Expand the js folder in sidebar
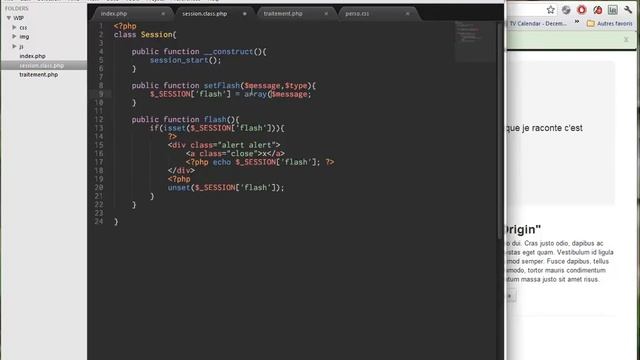640x360 pixels. tap(14, 46)
